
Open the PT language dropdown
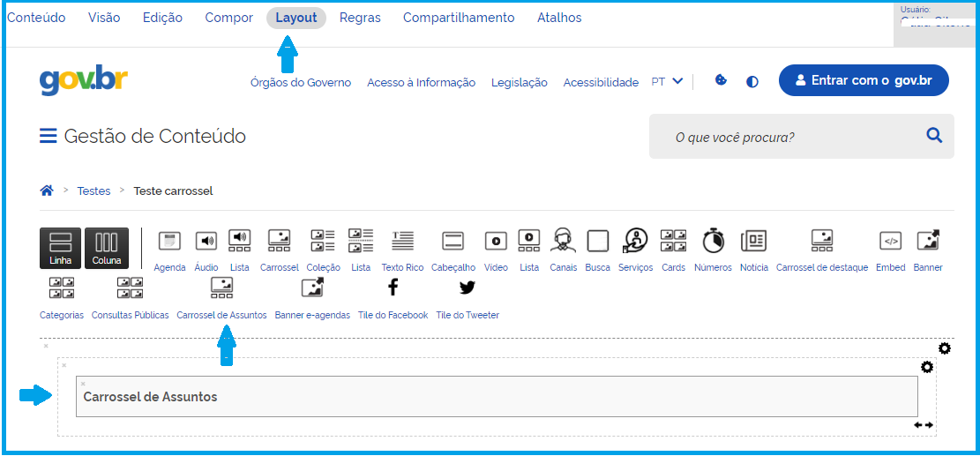click(667, 81)
